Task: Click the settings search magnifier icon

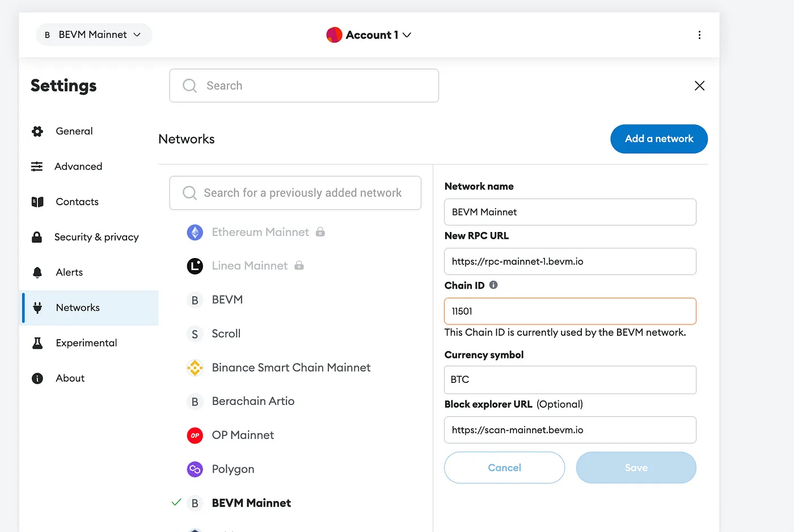Action: coord(189,86)
